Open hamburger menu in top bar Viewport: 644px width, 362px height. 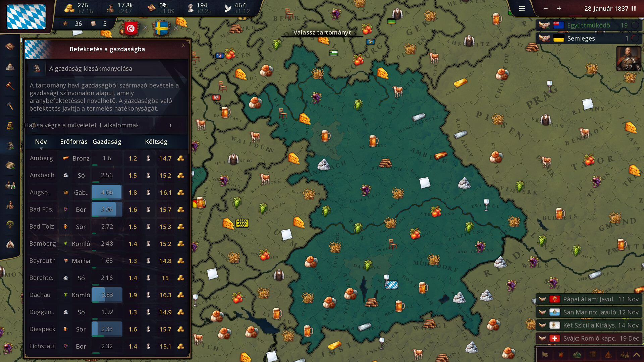(522, 9)
